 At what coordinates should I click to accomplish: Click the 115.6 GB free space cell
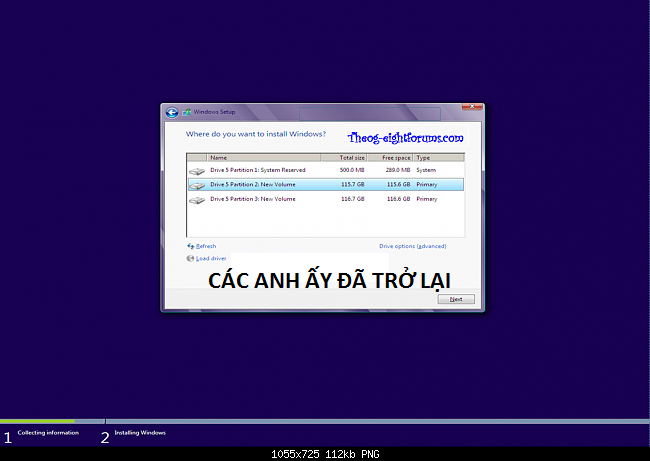(398, 184)
